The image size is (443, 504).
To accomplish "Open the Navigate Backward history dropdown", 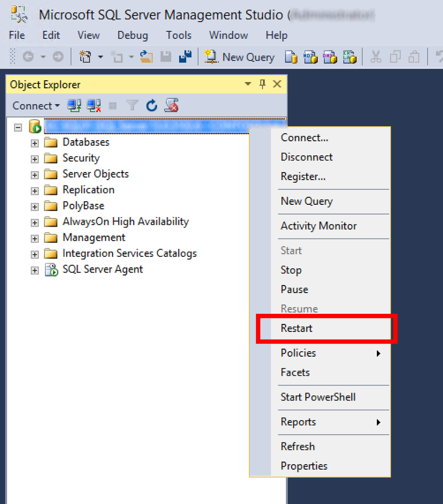I will click(43, 57).
